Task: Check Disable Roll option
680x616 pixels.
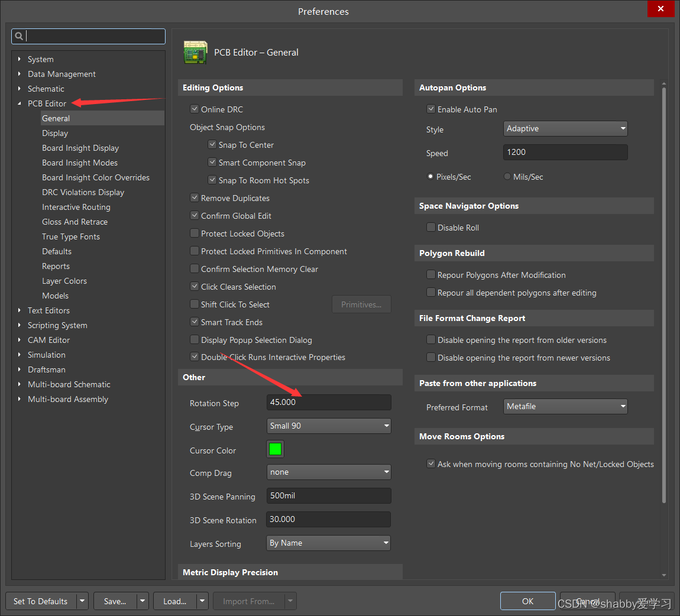Action: pyautogui.click(x=430, y=227)
